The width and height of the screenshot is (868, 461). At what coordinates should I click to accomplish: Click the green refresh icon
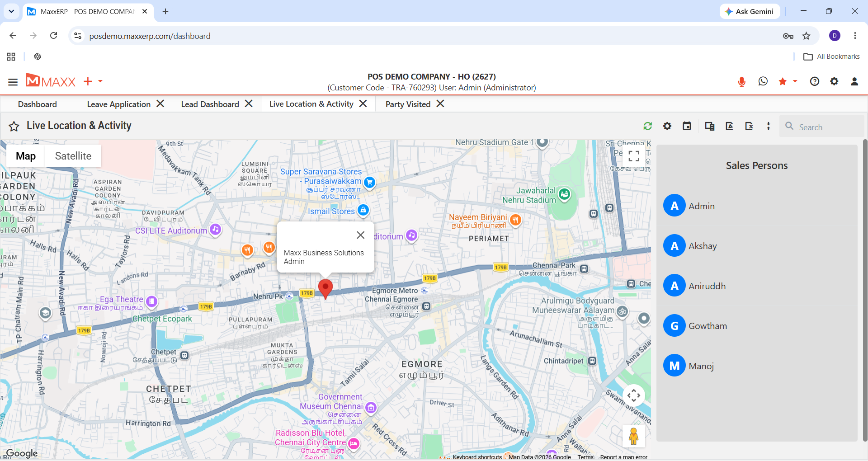click(x=648, y=126)
